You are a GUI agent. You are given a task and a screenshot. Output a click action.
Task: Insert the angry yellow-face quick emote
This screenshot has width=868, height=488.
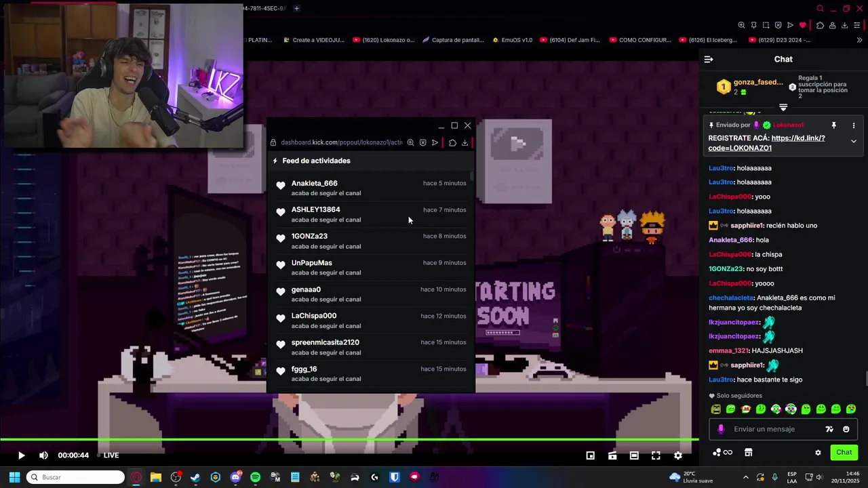tap(716, 409)
